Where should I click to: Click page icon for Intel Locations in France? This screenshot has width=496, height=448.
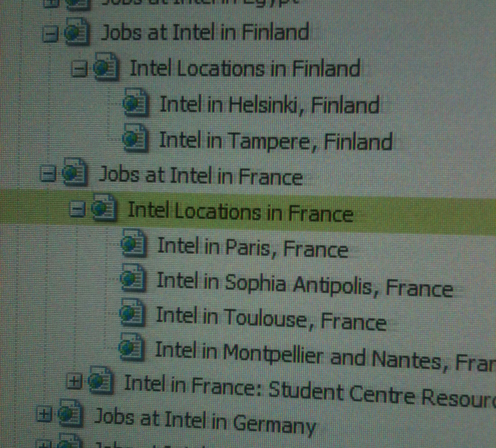pos(104,208)
